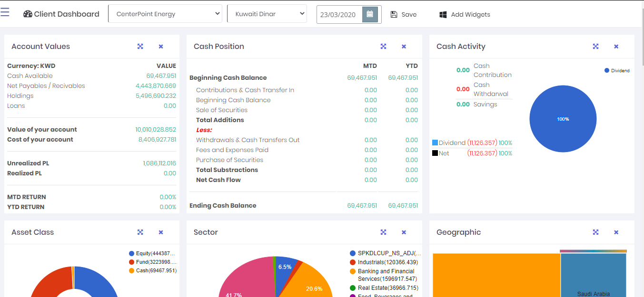Toggle Equity legend item in Asset Class
The image size is (644, 297).
152,254
